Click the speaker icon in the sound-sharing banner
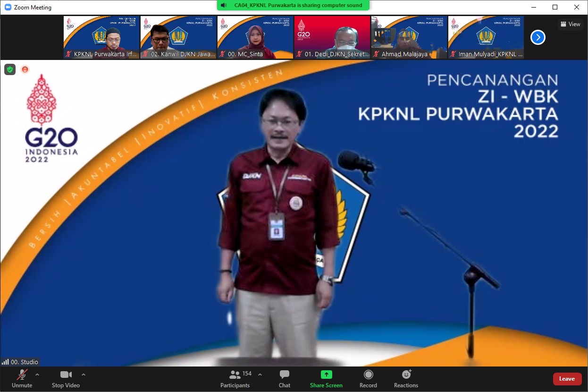Screen dimensions: 588x392 (x=223, y=5)
